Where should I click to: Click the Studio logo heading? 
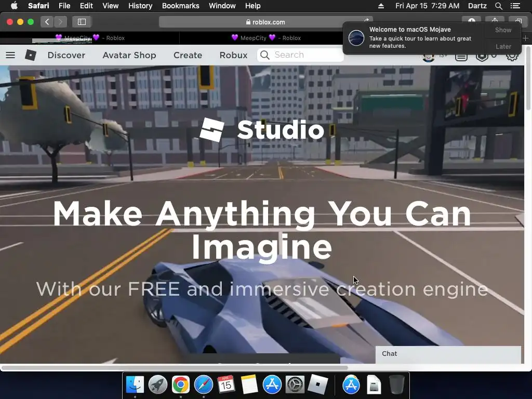(262, 129)
